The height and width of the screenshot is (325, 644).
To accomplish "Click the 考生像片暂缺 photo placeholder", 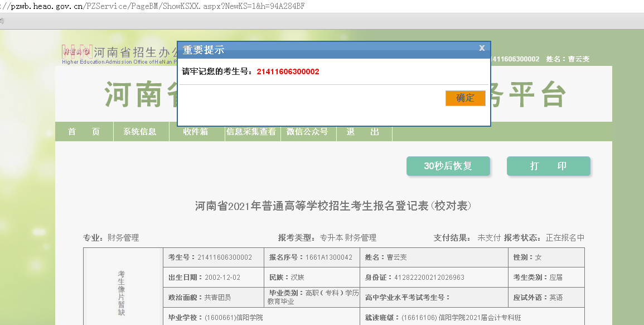I will pos(122,293).
